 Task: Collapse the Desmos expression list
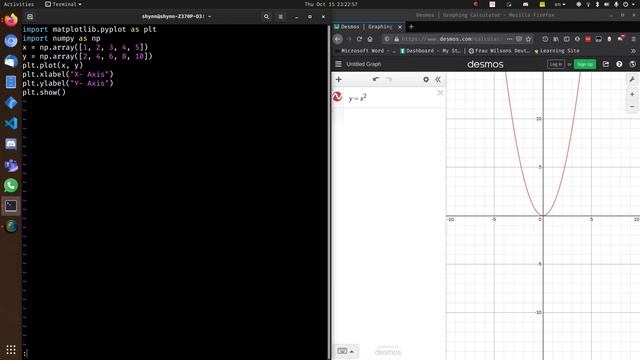[x=438, y=79]
